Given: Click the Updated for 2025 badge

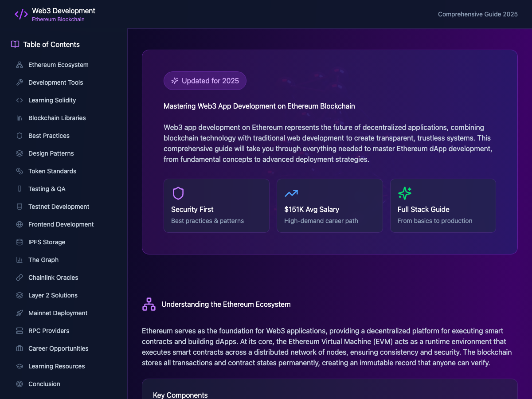Looking at the screenshot, I should (x=205, y=81).
